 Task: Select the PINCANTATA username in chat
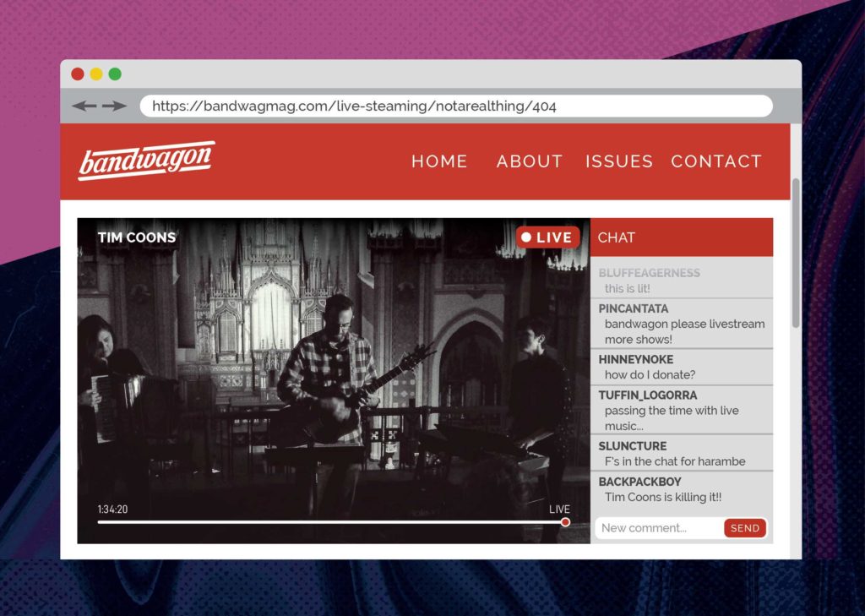[634, 308]
